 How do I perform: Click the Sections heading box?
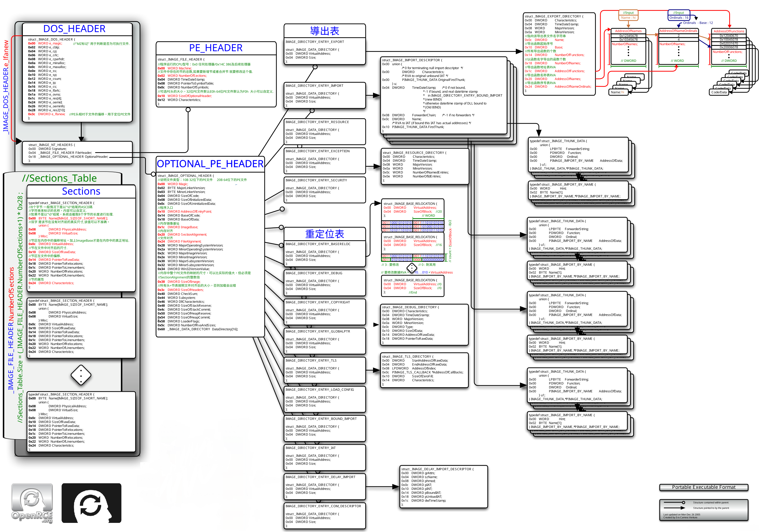coord(81,191)
